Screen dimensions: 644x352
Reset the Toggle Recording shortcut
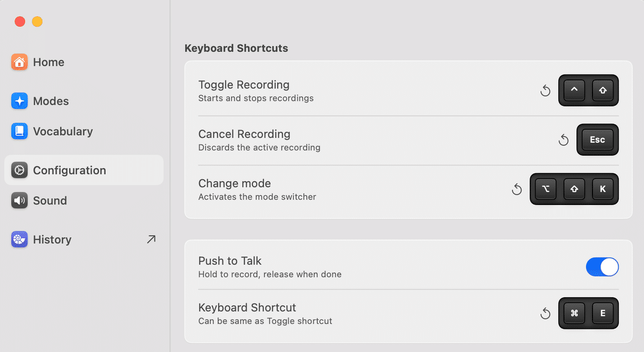(x=545, y=91)
